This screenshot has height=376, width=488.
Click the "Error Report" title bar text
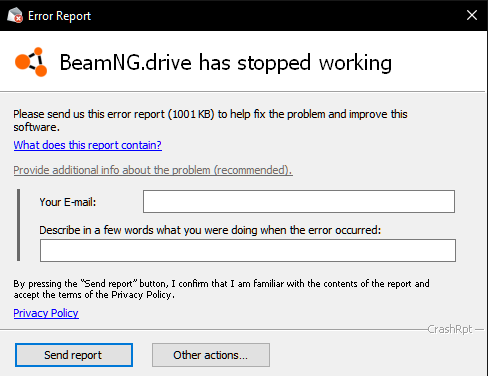59,16
